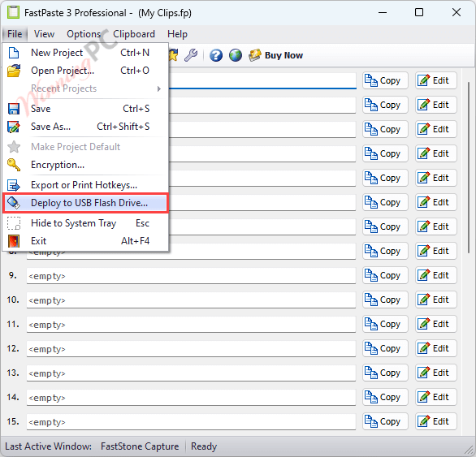The image size is (476, 457).
Task: Click 'FastStone Capture' in the status bar
Action: click(x=140, y=446)
